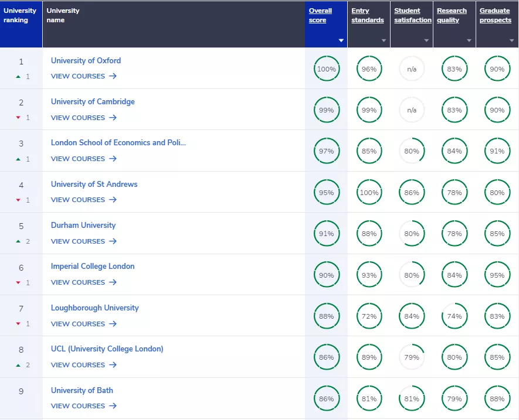
Task: View courses for Imperial College London
Action: tap(84, 282)
